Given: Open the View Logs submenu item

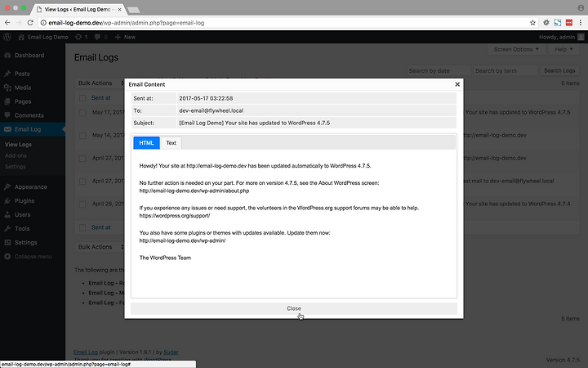Looking at the screenshot, I should 18,144.
